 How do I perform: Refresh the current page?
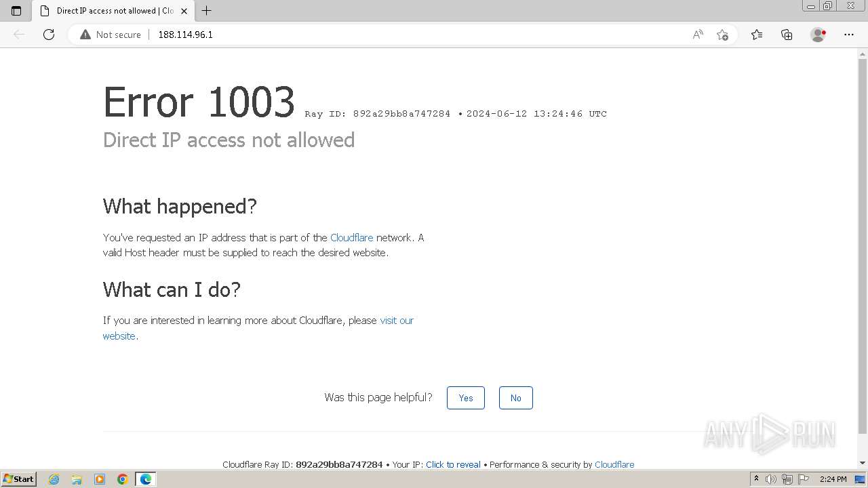pyautogui.click(x=49, y=35)
